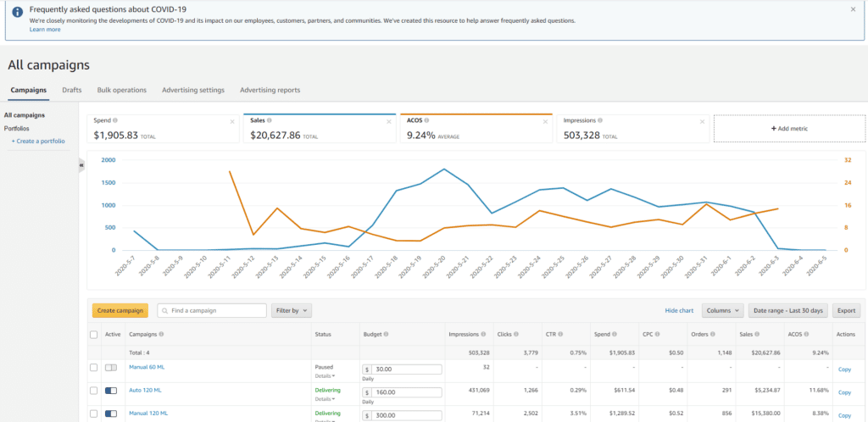868x422 pixels.
Task: Close the COVID-19 FAQ banner
Action: pyautogui.click(x=853, y=9)
